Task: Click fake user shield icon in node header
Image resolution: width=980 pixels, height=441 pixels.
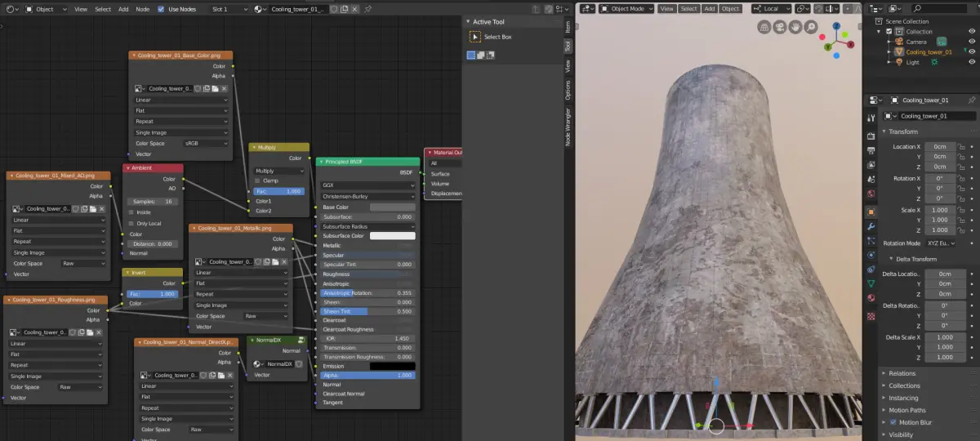Action: [332, 8]
